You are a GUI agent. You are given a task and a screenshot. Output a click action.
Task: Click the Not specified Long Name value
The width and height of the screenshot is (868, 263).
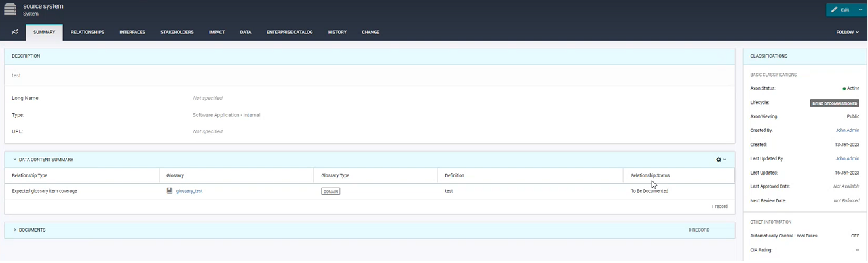click(208, 98)
